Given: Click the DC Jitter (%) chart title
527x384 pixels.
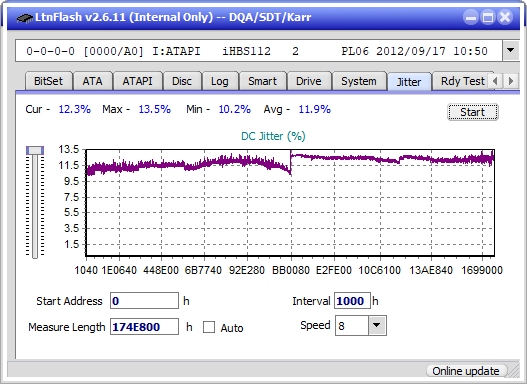Looking at the screenshot, I should pos(273,136).
